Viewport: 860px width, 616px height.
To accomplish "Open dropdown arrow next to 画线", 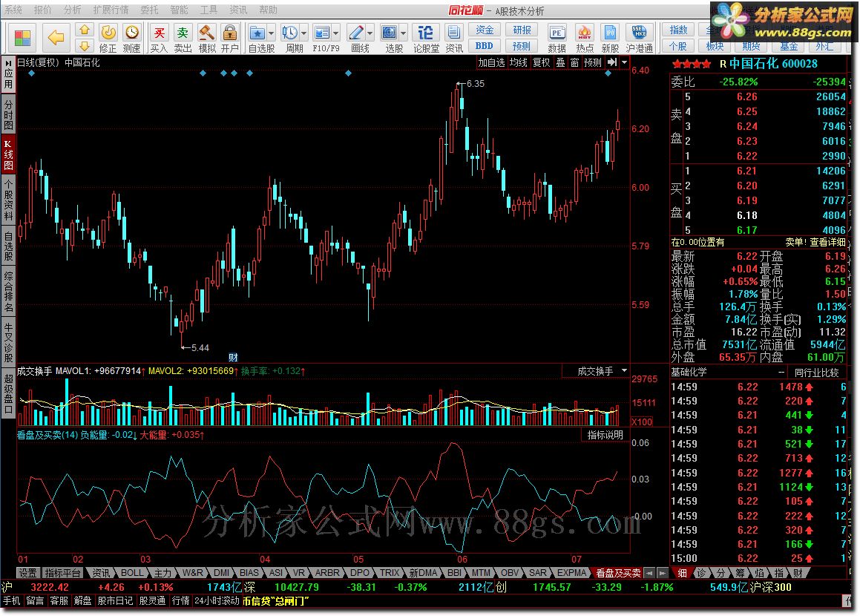I will (370, 33).
